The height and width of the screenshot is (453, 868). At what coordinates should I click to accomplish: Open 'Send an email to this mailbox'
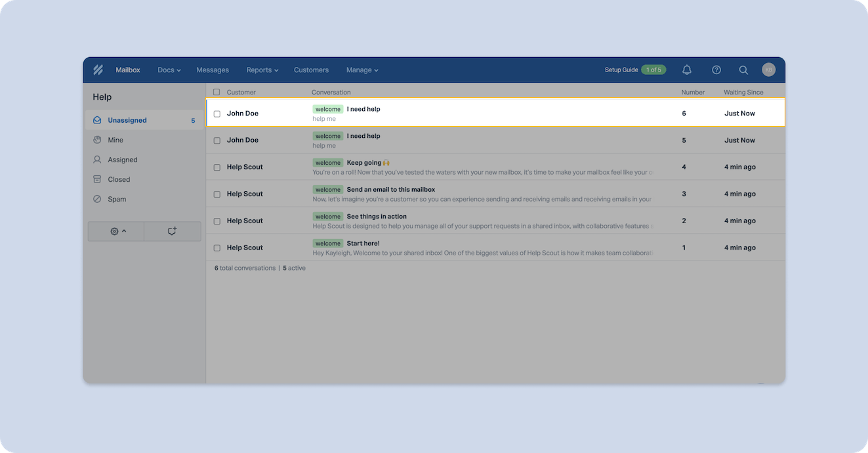495,194
